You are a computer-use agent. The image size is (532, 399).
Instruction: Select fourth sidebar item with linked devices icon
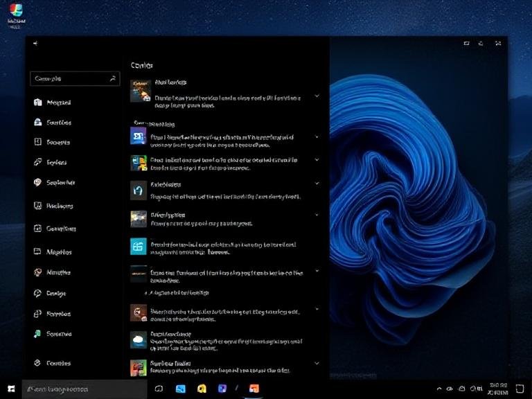pos(37,162)
